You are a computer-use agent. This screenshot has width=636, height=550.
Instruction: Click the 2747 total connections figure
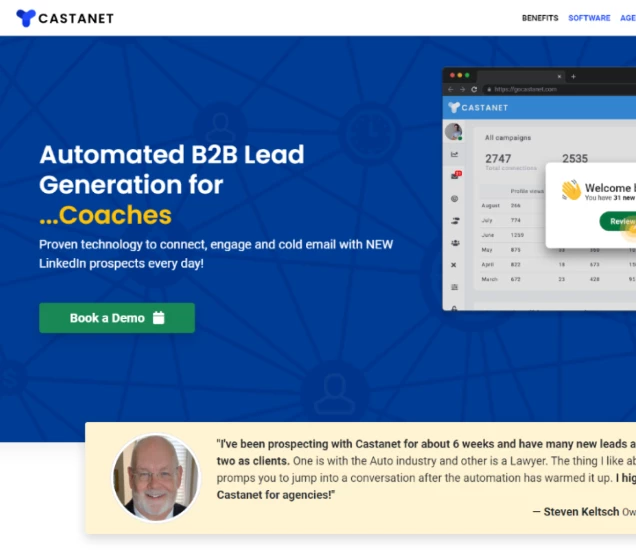(498, 159)
